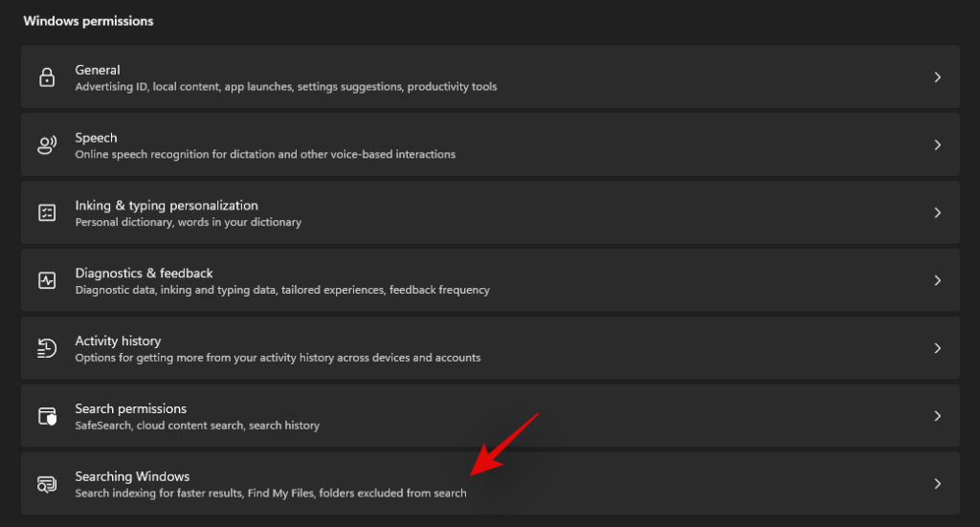Open the Activity history chevron arrow
980x527 pixels.
pos(938,348)
